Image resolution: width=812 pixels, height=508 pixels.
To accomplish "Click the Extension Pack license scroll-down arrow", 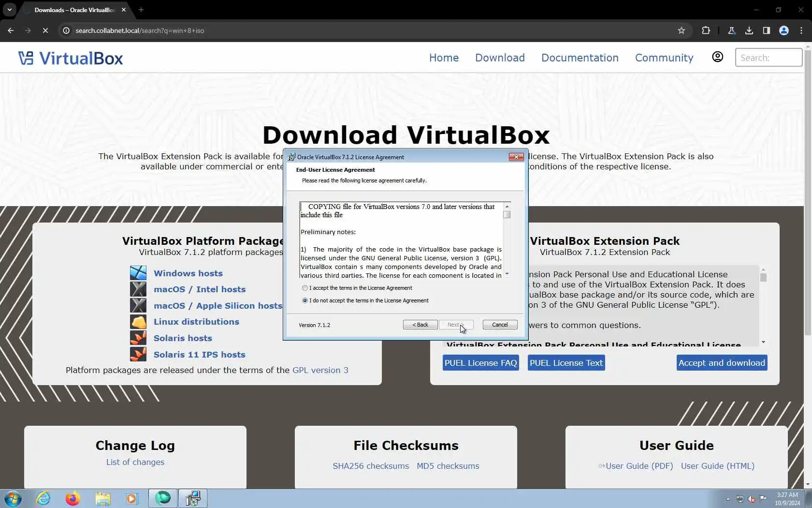I will (x=763, y=342).
